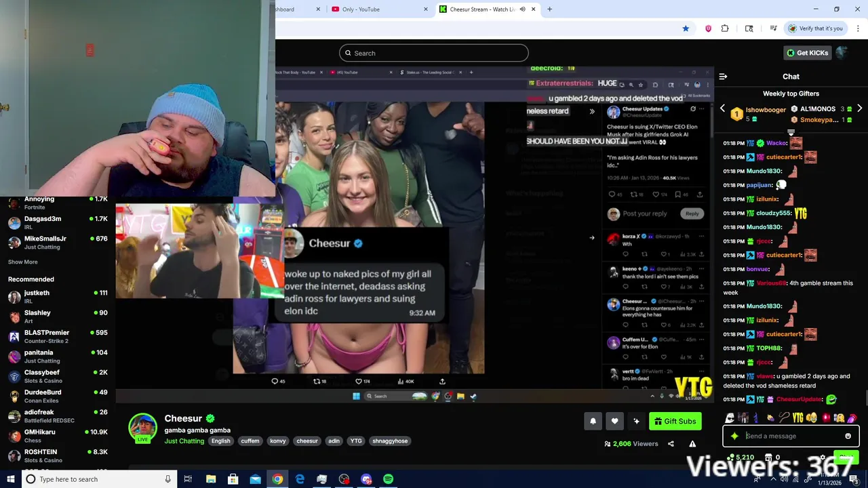
Task: Open adiofreak recommended channel
Action: tap(58, 416)
